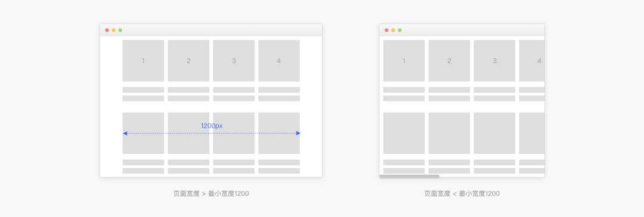This screenshot has height=217, width=644.
Task: Click the yellow dot in right window
Action: pos(393,30)
